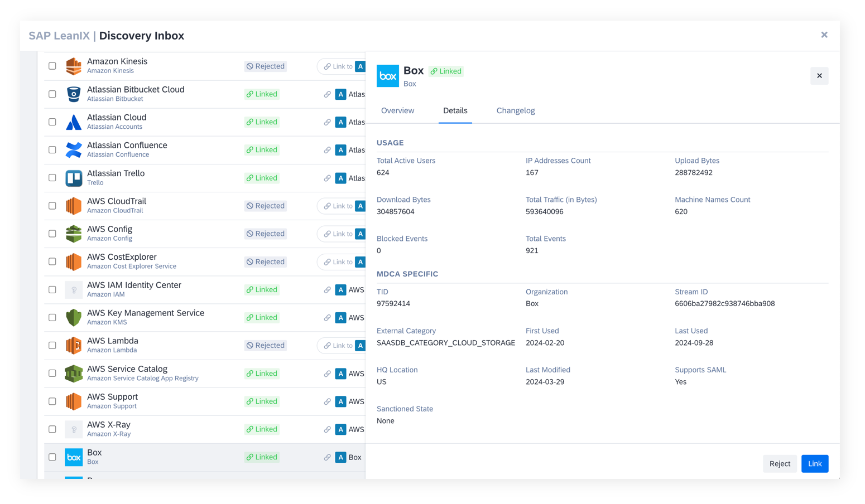
Task: Close the Box detail panel
Action: (819, 76)
